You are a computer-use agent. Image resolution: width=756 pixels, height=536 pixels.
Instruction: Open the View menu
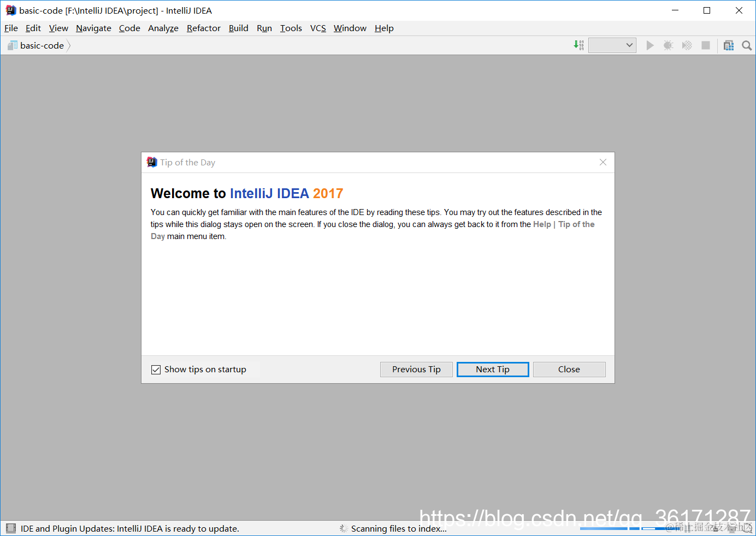pyautogui.click(x=58, y=28)
